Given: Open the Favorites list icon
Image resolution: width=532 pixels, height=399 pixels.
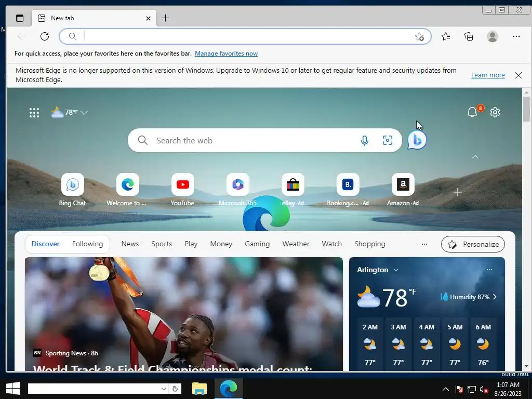Looking at the screenshot, I should click(x=446, y=36).
